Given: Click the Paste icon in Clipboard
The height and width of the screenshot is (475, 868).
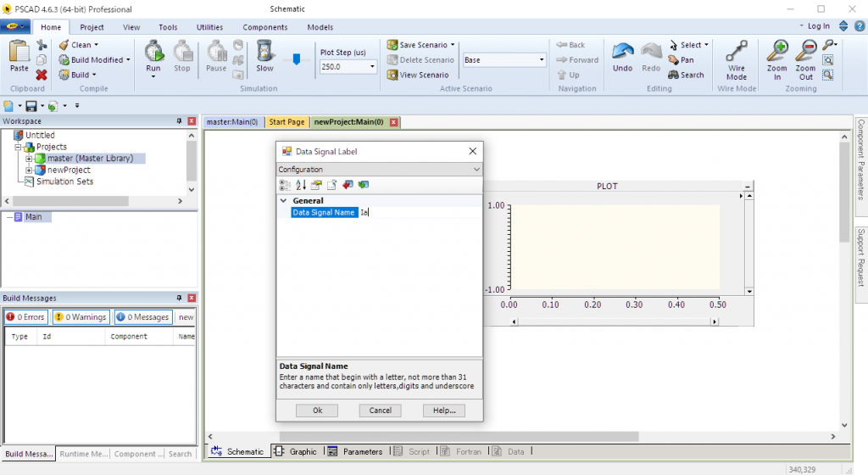Looking at the screenshot, I should pos(19,54).
